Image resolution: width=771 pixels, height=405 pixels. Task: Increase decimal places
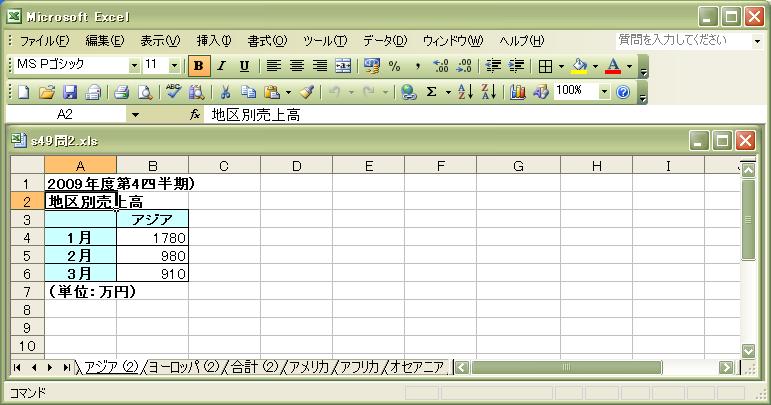(441, 66)
